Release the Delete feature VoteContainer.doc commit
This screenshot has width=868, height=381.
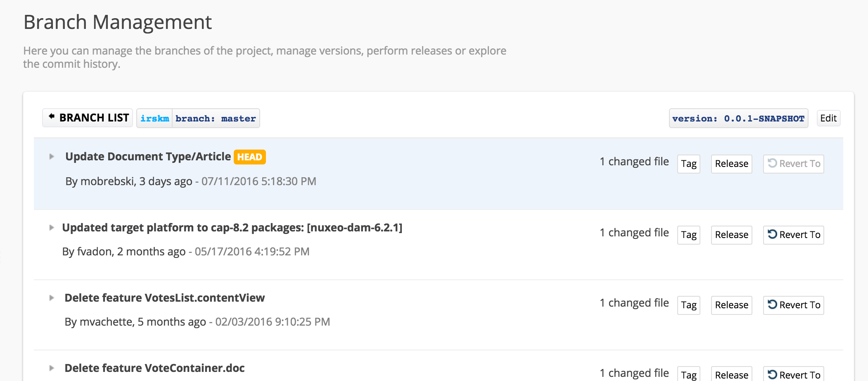[x=731, y=374]
